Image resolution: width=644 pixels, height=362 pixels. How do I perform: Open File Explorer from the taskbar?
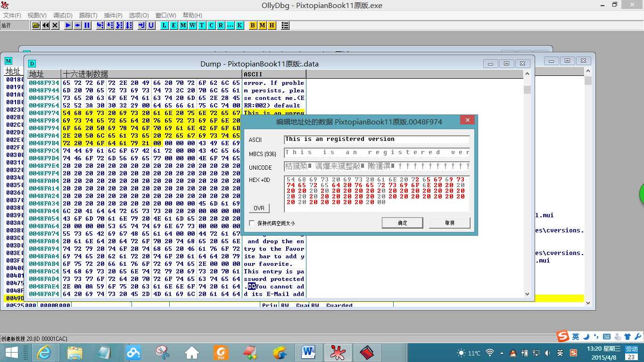(75, 352)
